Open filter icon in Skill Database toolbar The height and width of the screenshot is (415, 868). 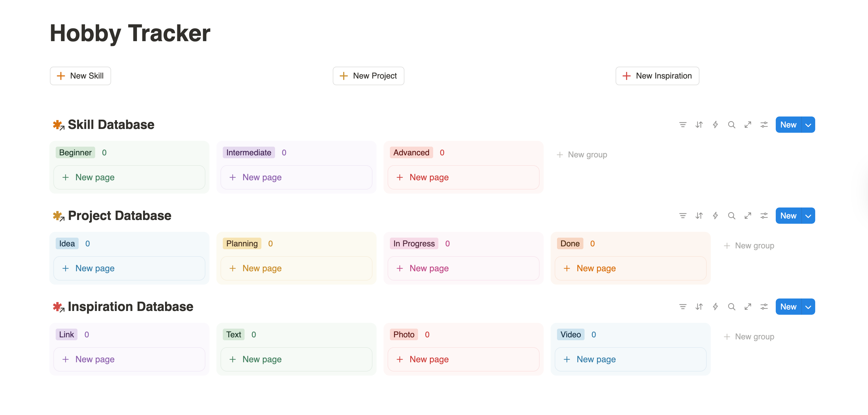pos(682,125)
